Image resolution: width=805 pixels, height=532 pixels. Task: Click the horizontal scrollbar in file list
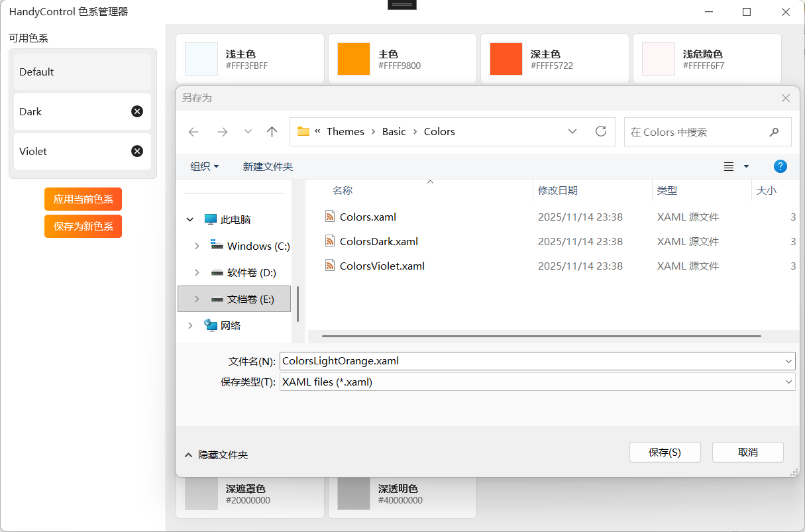point(541,336)
